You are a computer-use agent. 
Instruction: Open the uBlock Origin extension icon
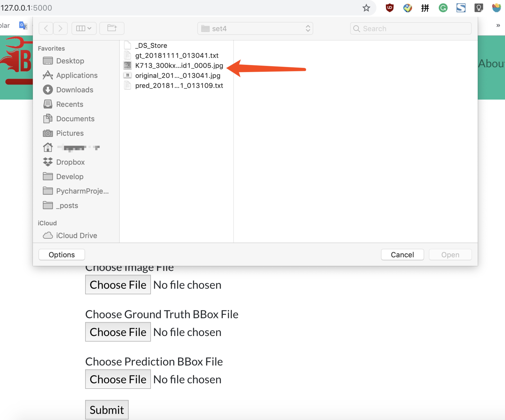tap(390, 8)
